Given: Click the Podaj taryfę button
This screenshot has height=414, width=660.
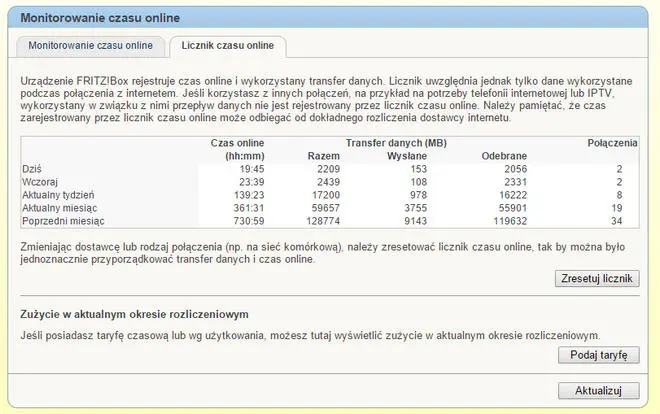Looking at the screenshot, I should [597, 355].
